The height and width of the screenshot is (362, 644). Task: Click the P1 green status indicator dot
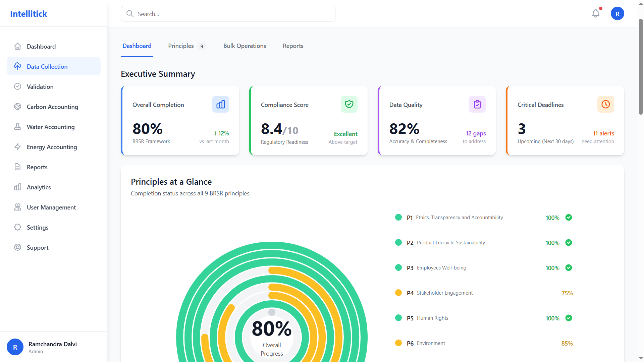[398, 217]
